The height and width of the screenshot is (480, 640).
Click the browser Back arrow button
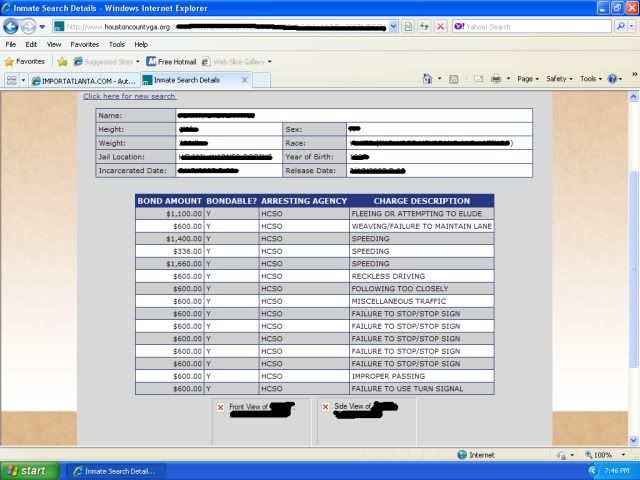[x=12, y=26]
